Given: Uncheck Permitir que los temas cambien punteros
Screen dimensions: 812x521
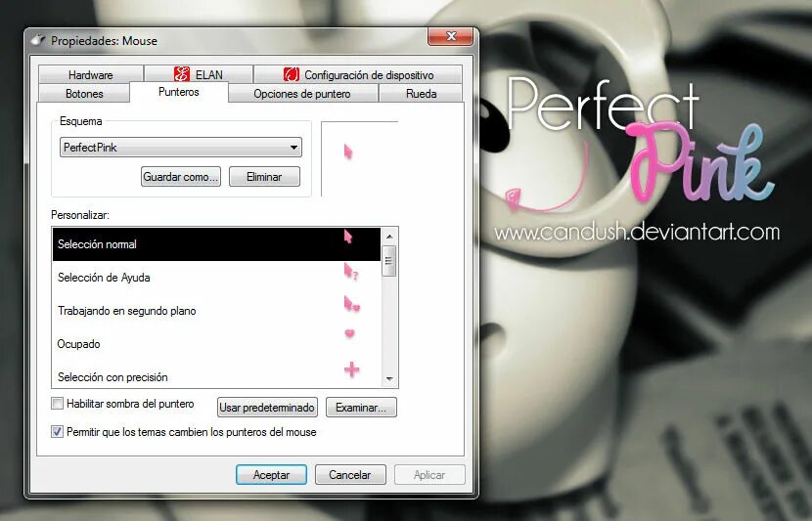Looking at the screenshot, I should tap(57, 431).
